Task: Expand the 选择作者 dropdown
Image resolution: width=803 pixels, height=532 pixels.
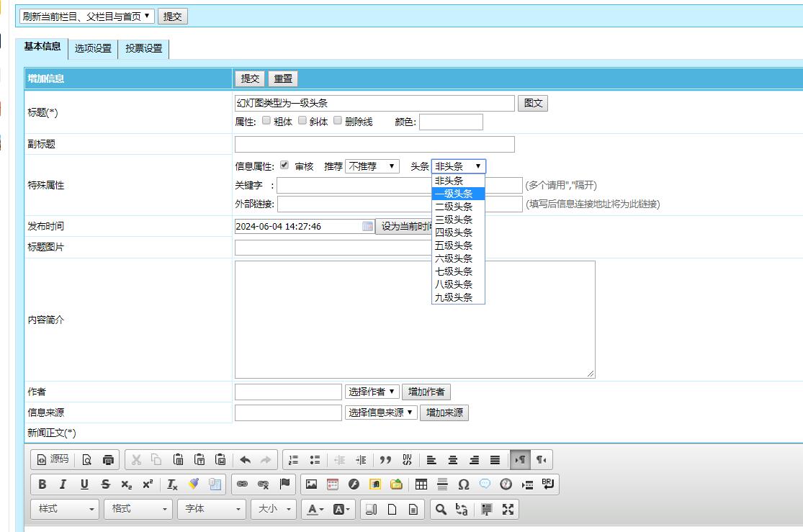Action: 372,392
